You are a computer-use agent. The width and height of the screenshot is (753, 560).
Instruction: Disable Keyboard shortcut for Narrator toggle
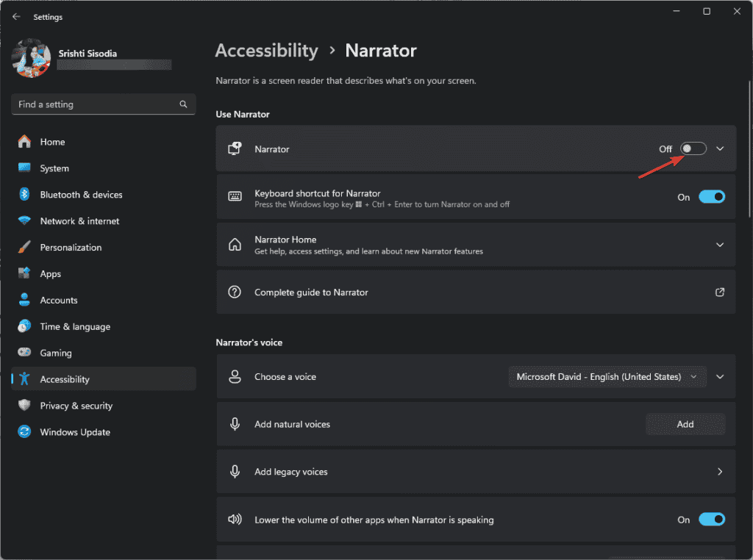[711, 197]
